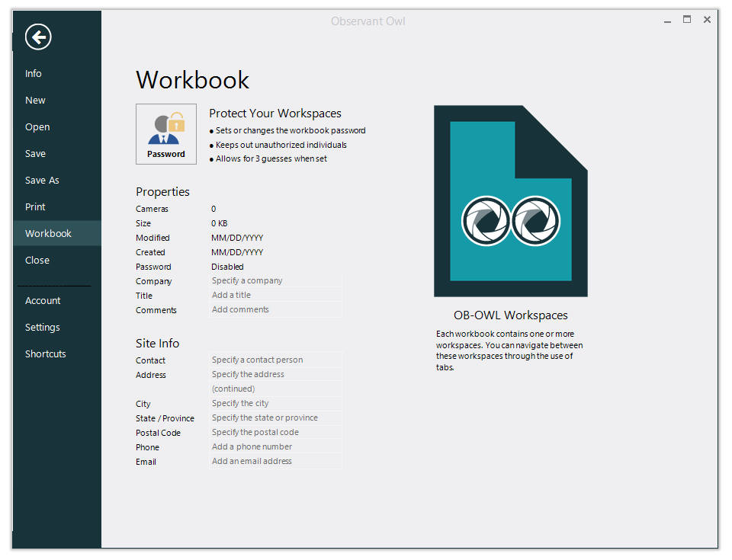732x560 pixels.
Task: Click the 'Disabled' password status
Action: [227, 267]
